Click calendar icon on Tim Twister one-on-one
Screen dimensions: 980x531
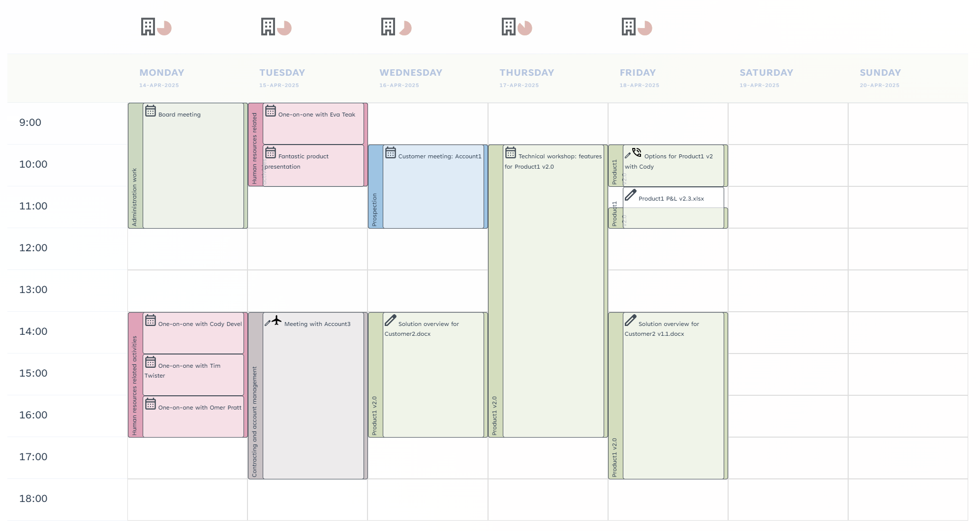tap(151, 362)
